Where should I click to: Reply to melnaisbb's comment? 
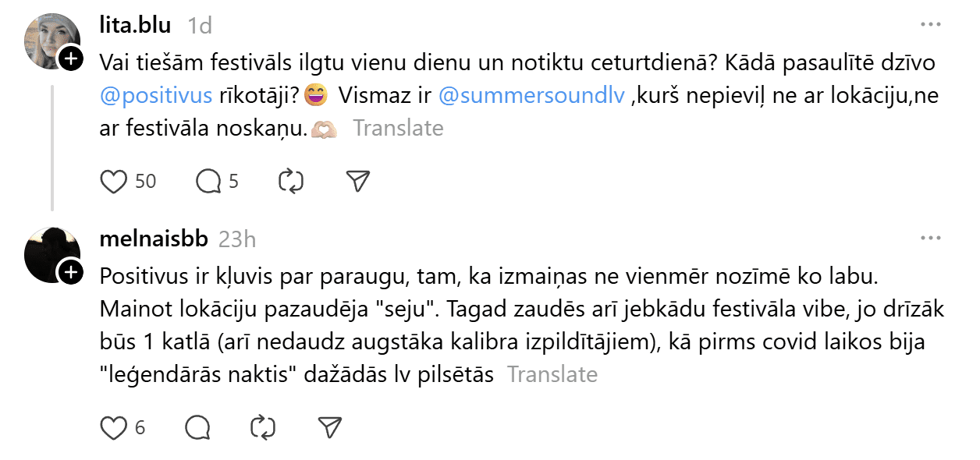click(x=197, y=427)
